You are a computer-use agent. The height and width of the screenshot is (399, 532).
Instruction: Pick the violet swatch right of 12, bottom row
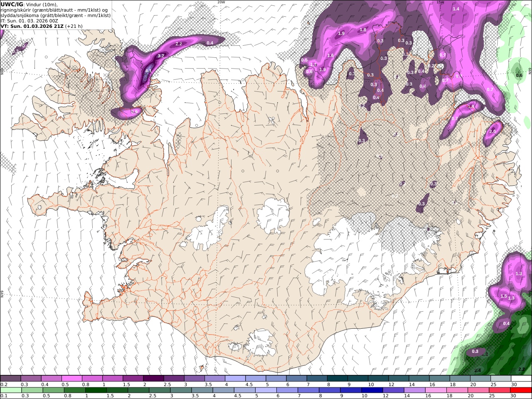393,390
